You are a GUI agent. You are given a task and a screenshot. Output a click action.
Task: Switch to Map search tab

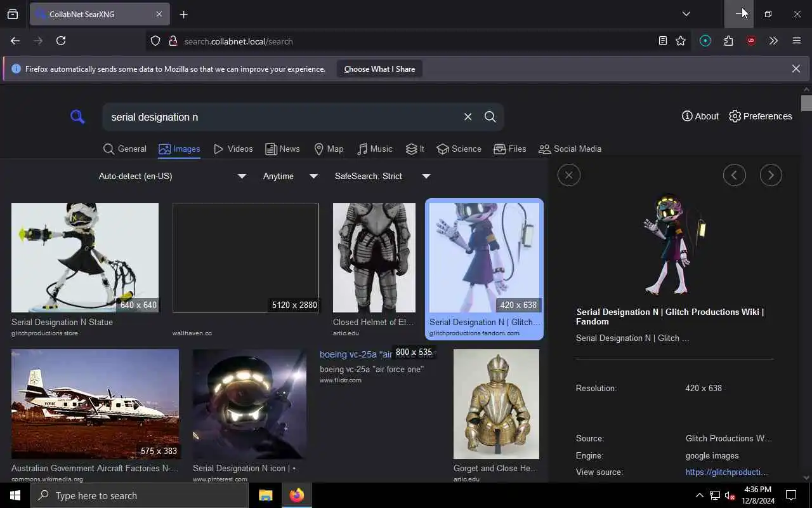pos(329,149)
